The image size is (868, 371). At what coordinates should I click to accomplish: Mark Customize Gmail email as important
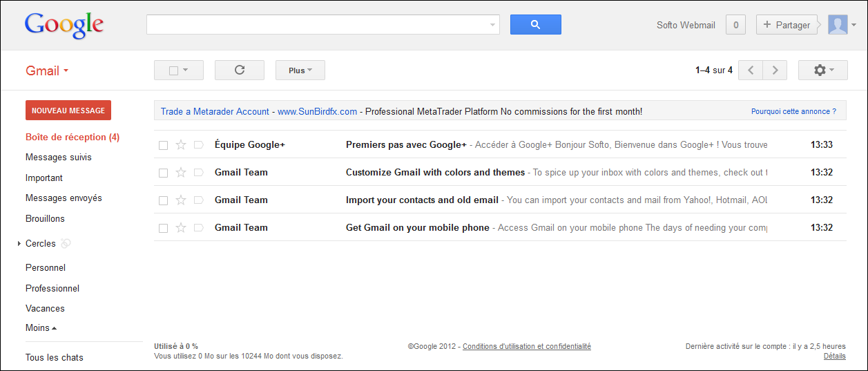[x=199, y=172]
